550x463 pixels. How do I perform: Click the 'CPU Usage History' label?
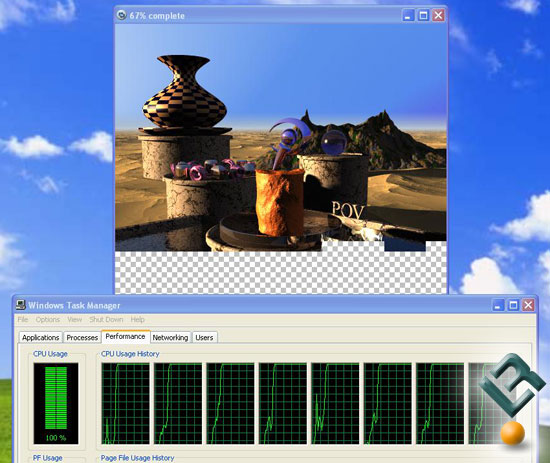tap(130, 354)
